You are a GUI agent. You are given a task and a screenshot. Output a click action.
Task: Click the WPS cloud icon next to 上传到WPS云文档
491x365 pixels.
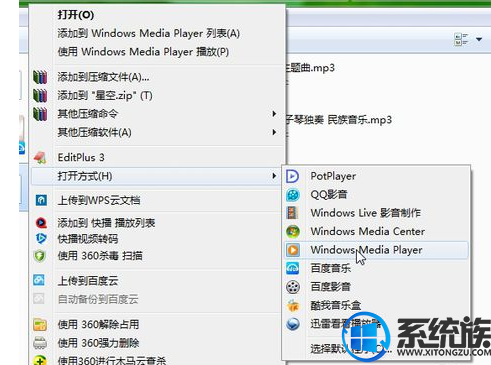[x=41, y=200]
